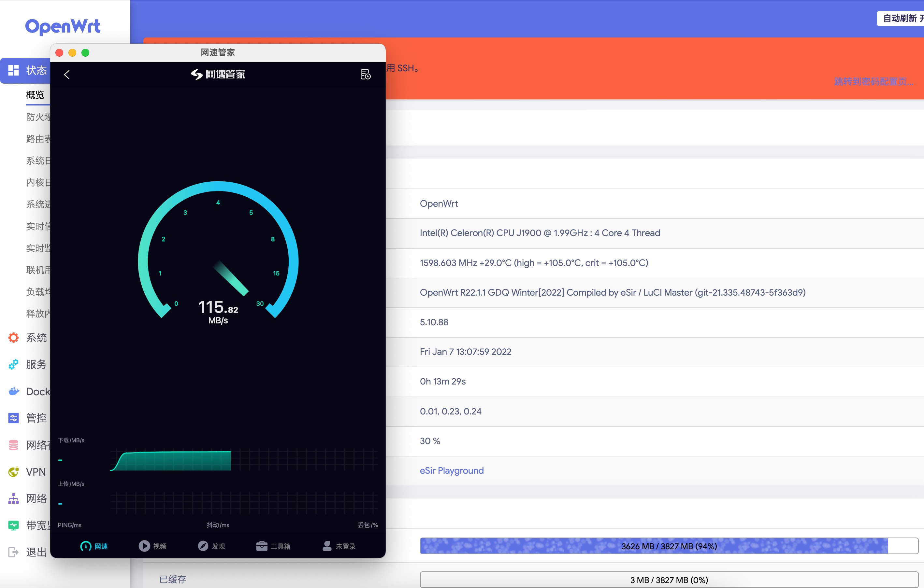Click the back arrow in 网速管家
This screenshot has width=924, height=588.
[67, 75]
